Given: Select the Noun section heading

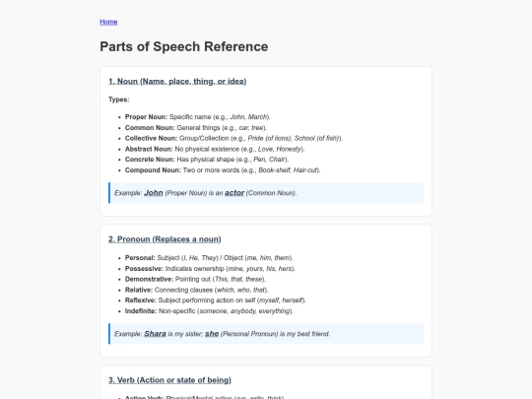Looking at the screenshot, I should 177,82.
